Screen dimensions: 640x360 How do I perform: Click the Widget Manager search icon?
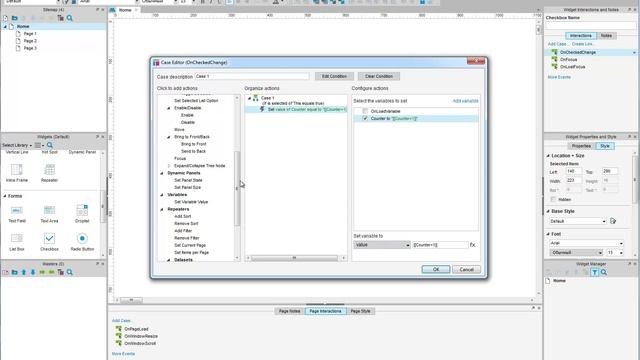point(604,272)
